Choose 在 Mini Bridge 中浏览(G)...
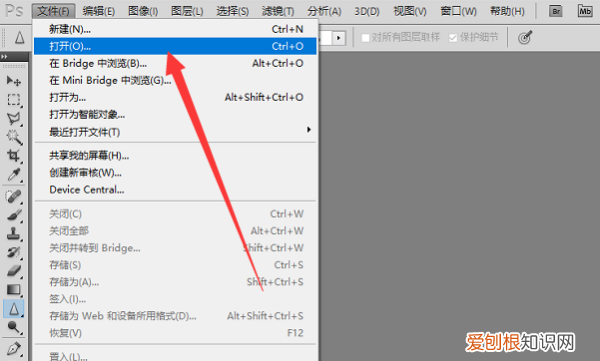The width and height of the screenshot is (600, 361). tap(175, 80)
